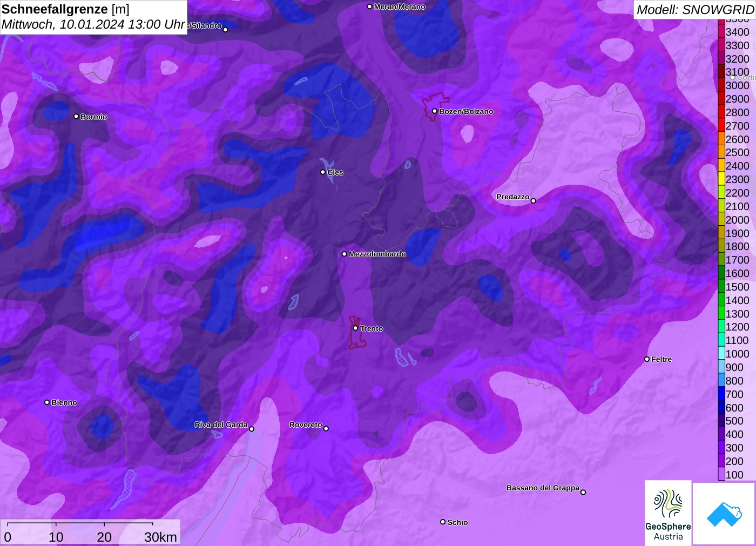Click the '30km' scale bar label
Screen dimensions: 756x546
point(160,537)
